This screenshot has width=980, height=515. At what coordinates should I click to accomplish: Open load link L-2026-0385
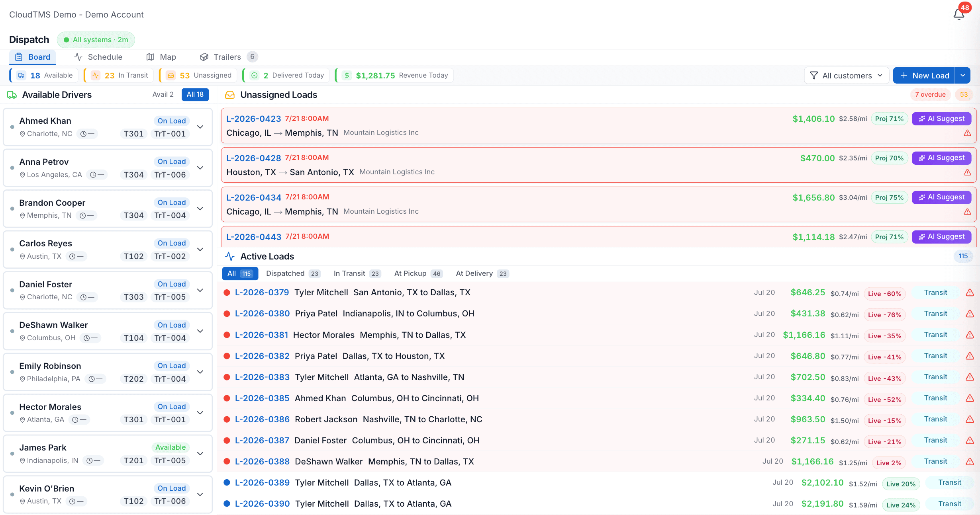point(262,398)
